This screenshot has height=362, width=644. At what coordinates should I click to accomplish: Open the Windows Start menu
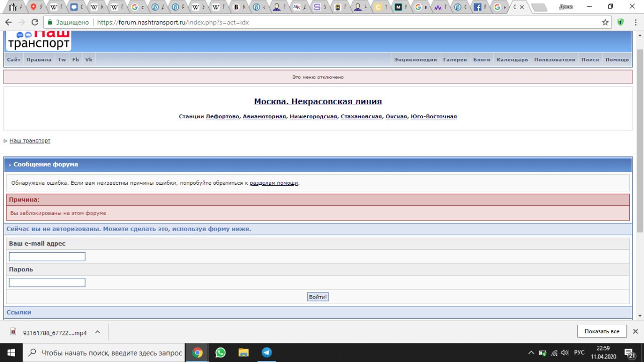11,352
